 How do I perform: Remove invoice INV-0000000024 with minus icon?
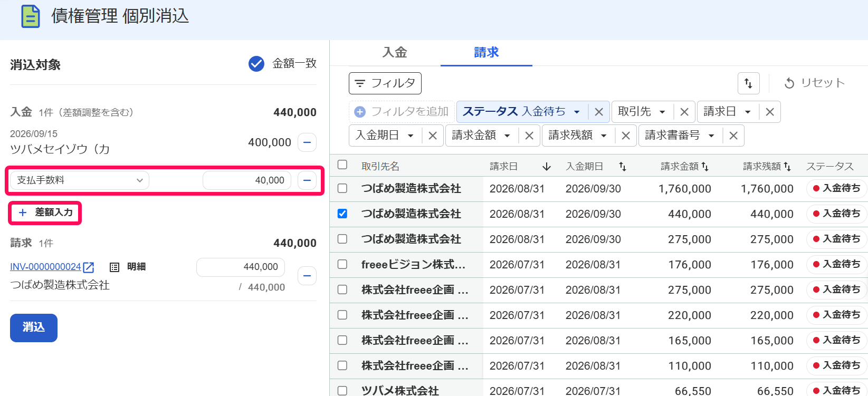pos(307,276)
